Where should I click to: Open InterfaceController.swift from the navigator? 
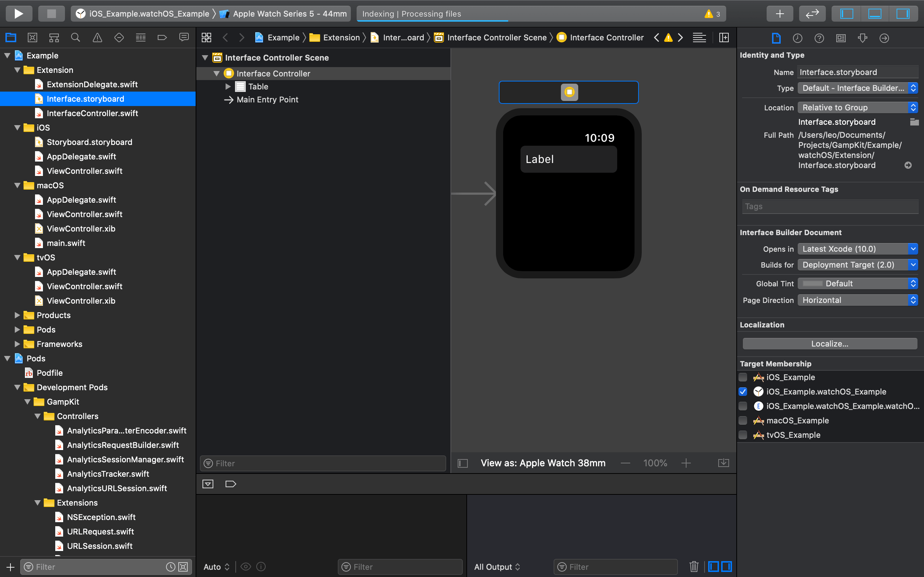(x=92, y=113)
